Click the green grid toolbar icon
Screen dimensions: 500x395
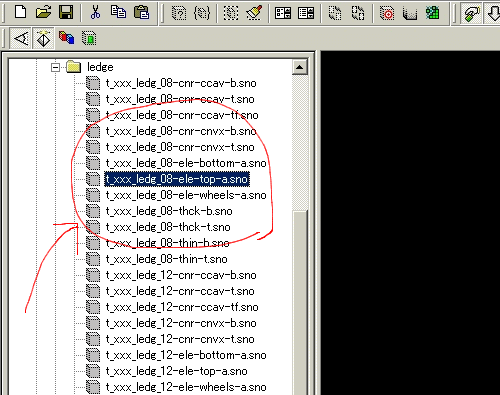click(432, 13)
